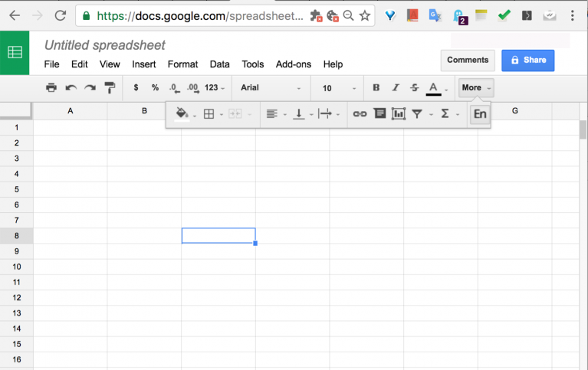Expand the 123 number format dropdown
The height and width of the screenshot is (370, 588).
pyautogui.click(x=215, y=88)
